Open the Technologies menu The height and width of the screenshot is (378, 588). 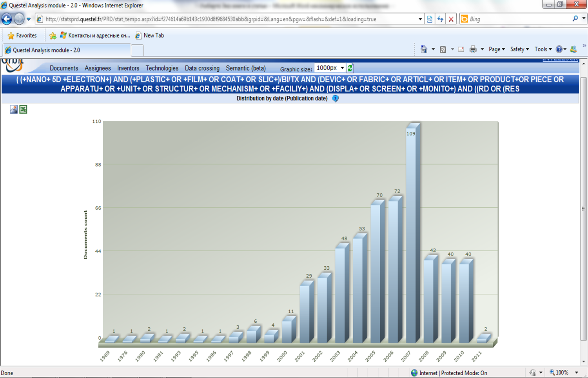pos(162,68)
